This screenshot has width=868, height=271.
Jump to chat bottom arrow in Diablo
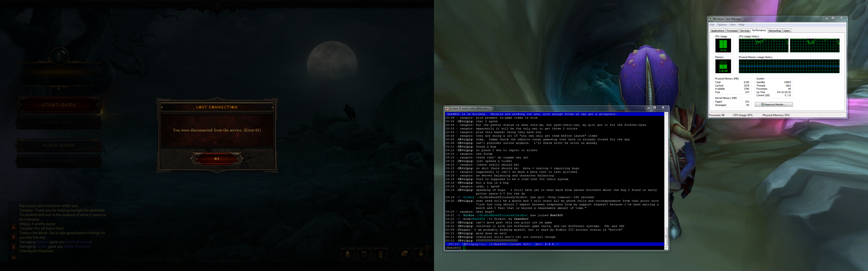14,247
